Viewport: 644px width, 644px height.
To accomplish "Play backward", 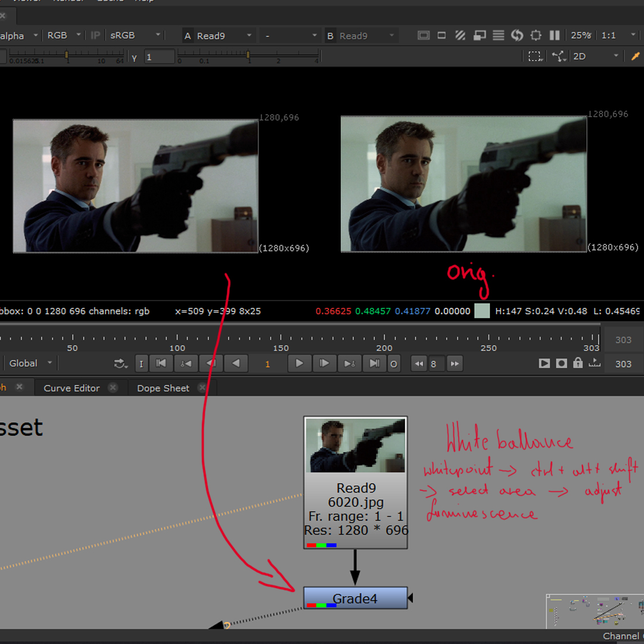I will pyautogui.click(x=236, y=364).
